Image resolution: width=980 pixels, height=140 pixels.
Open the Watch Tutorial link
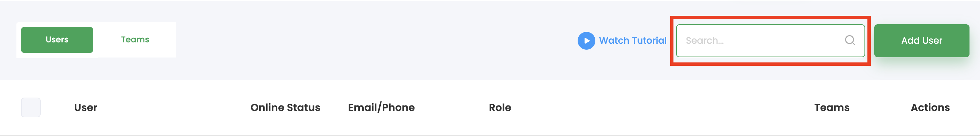pyautogui.click(x=633, y=41)
